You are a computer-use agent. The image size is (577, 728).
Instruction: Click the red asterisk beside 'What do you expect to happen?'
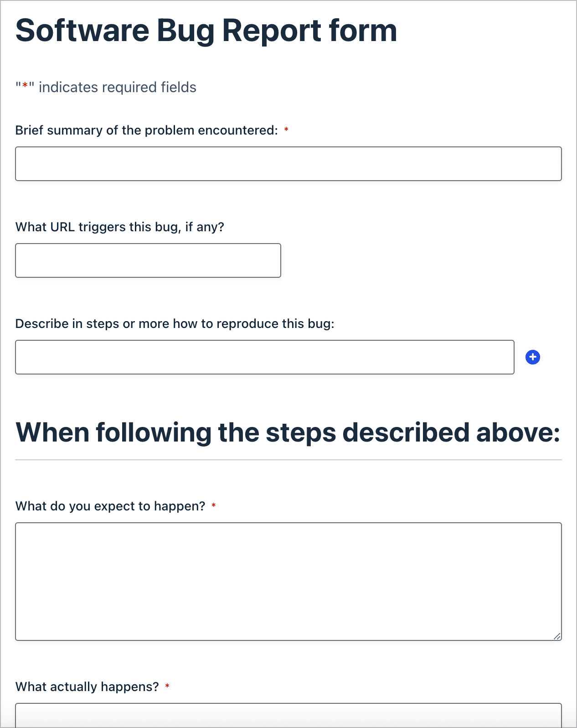(x=214, y=505)
